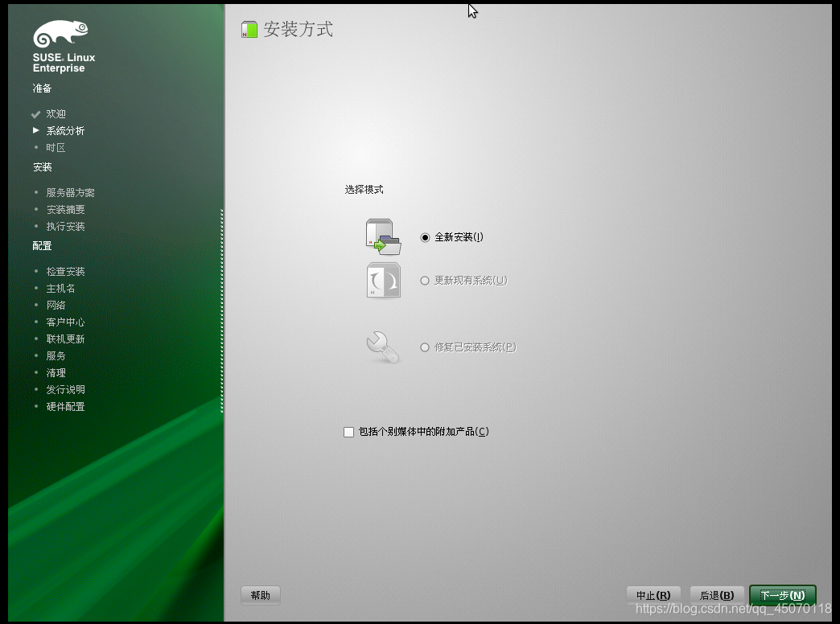
Task: Click the 配置 section heading
Action: click(43, 246)
